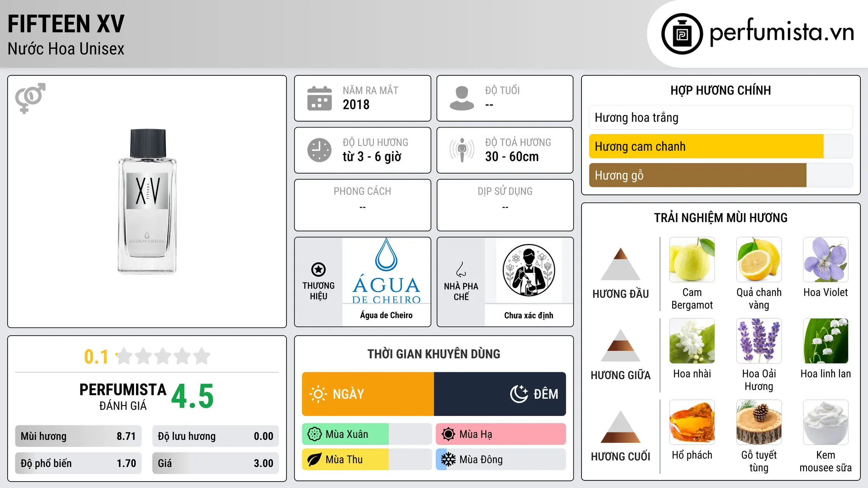Click the snowflake icon beside Mùa Đông
Image resolution: width=868 pixels, height=488 pixels.
click(448, 460)
